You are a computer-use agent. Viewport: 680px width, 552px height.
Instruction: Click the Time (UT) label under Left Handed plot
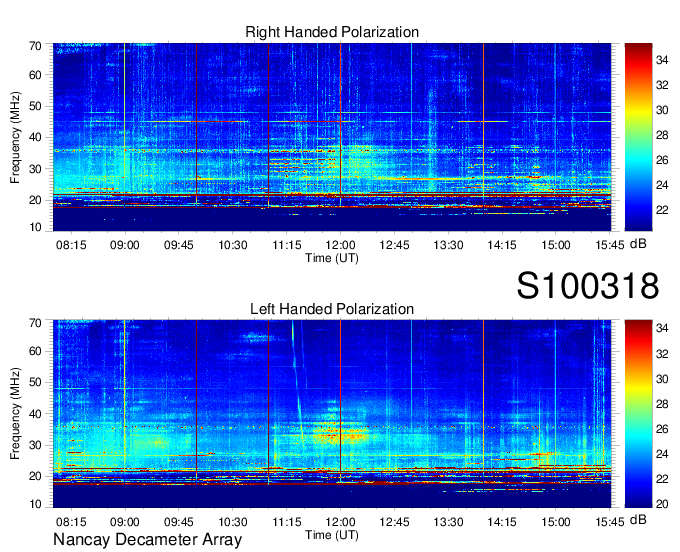point(332,535)
